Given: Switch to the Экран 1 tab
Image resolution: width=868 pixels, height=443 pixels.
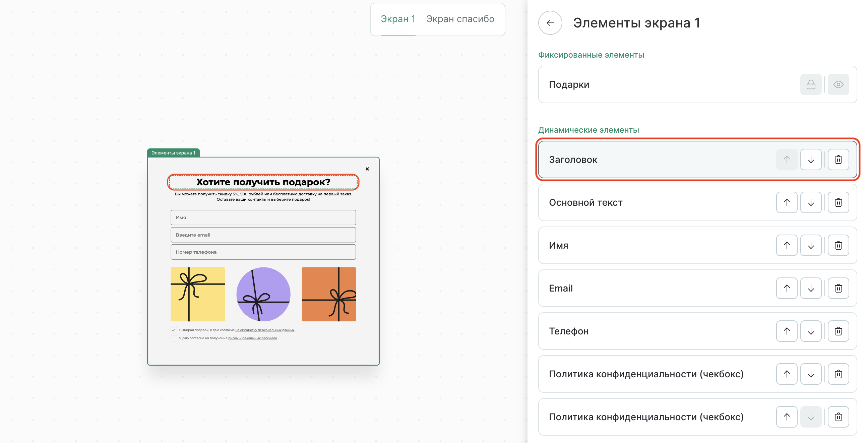Looking at the screenshot, I should click(x=397, y=19).
